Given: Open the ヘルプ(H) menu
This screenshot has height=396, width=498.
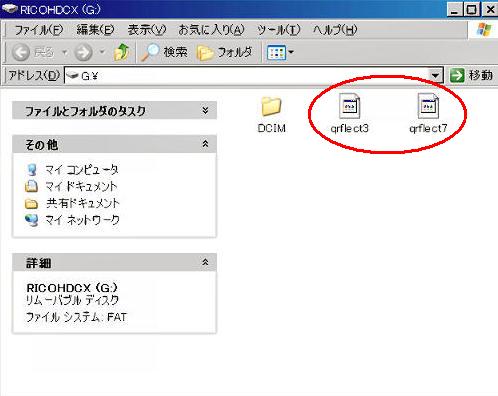Looking at the screenshot, I should click(335, 30).
